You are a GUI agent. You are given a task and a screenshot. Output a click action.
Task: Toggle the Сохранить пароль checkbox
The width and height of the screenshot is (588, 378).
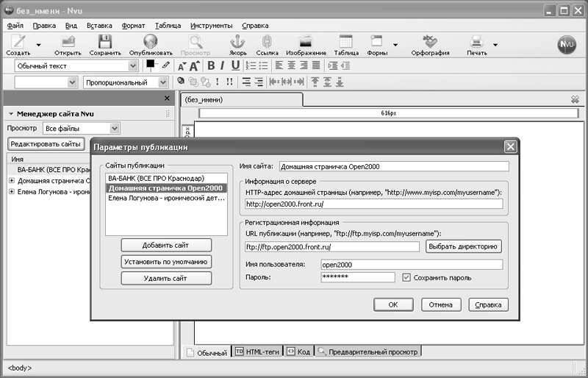pyautogui.click(x=407, y=277)
